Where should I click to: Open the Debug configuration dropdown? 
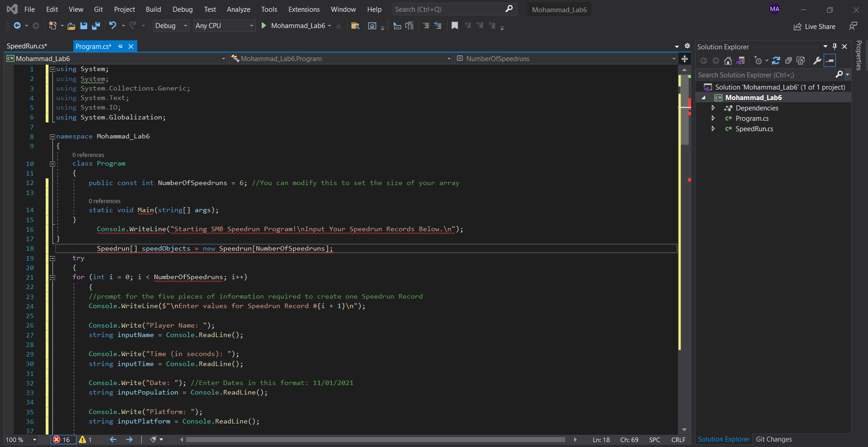171,26
